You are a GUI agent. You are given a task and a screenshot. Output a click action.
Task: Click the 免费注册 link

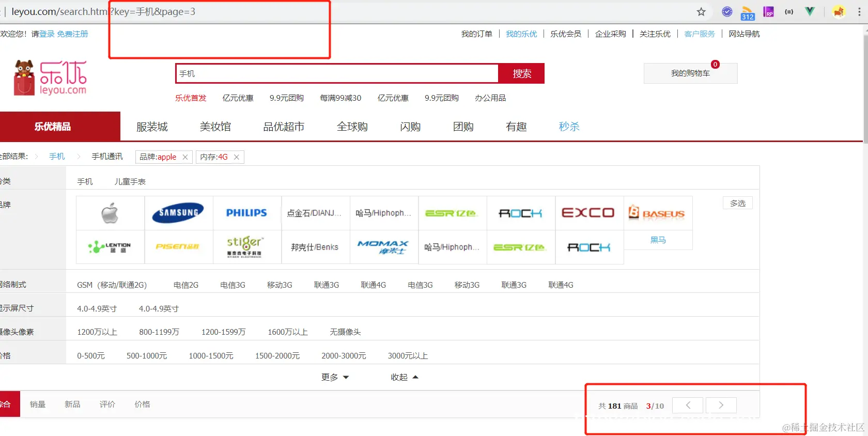(x=72, y=34)
